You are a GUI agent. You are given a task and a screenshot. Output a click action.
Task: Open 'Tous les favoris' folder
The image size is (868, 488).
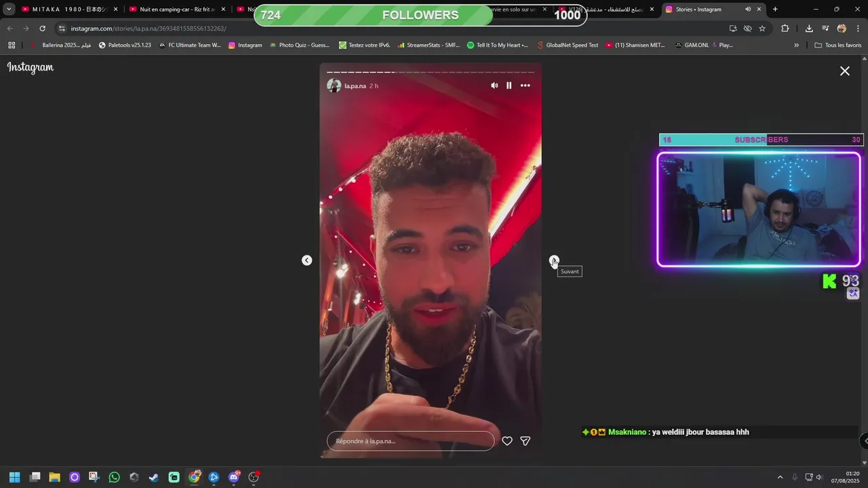tap(838, 45)
